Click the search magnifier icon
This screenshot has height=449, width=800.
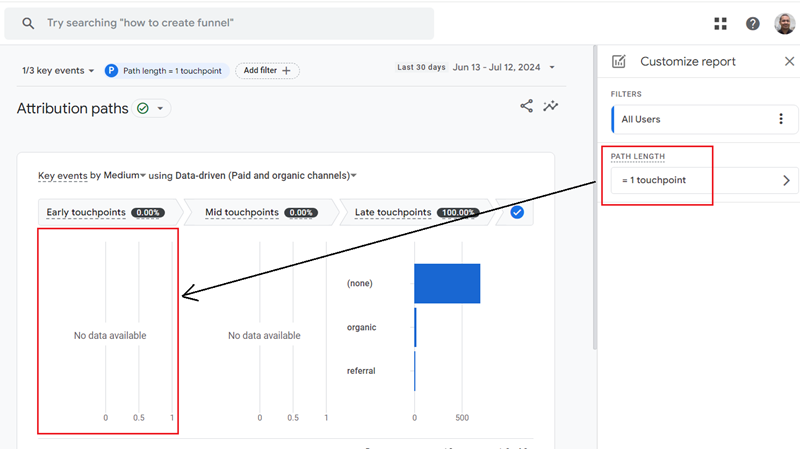pos(28,23)
